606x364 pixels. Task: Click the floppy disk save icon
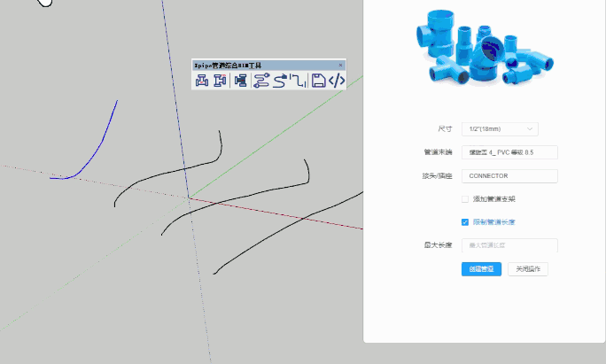click(x=318, y=81)
